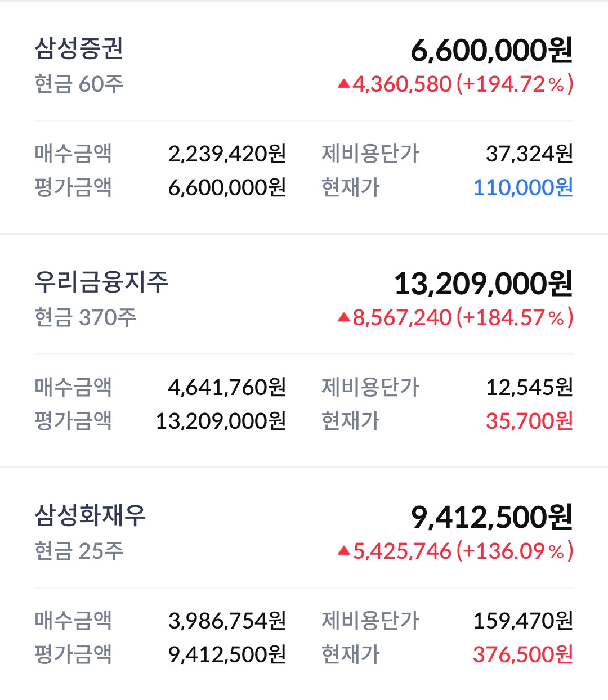The height and width of the screenshot is (700, 608).
Task: Select the +136.09% profit rate
Action: 515,551
